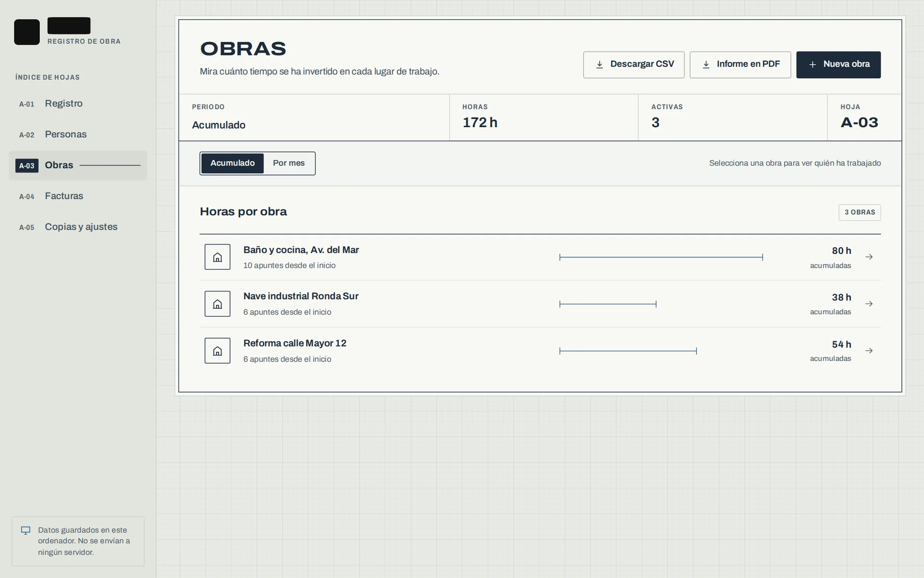The height and width of the screenshot is (578, 924).
Task: Click the download icon in Informe en PDF
Action: click(706, 65)
